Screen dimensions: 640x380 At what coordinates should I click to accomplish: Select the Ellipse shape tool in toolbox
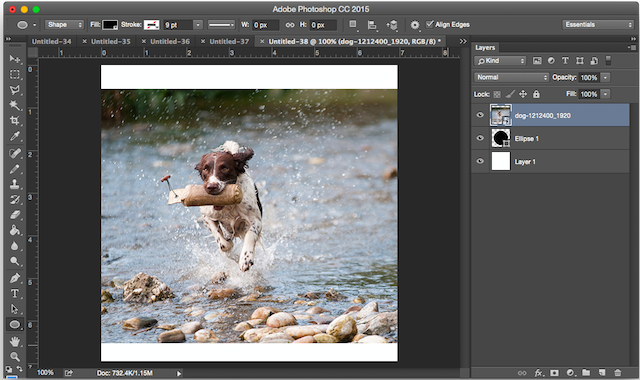point(15,324)
